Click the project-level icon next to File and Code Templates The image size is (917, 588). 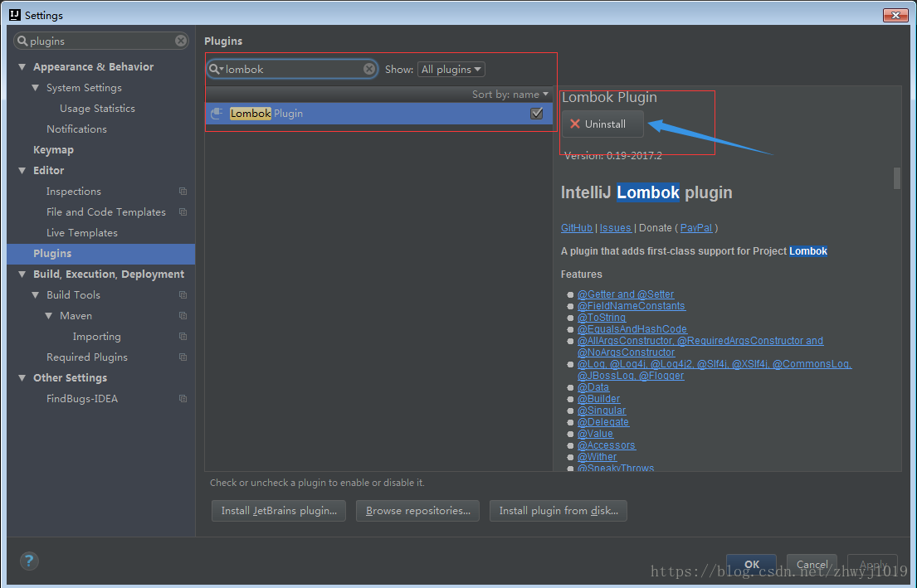pos(183,211)
